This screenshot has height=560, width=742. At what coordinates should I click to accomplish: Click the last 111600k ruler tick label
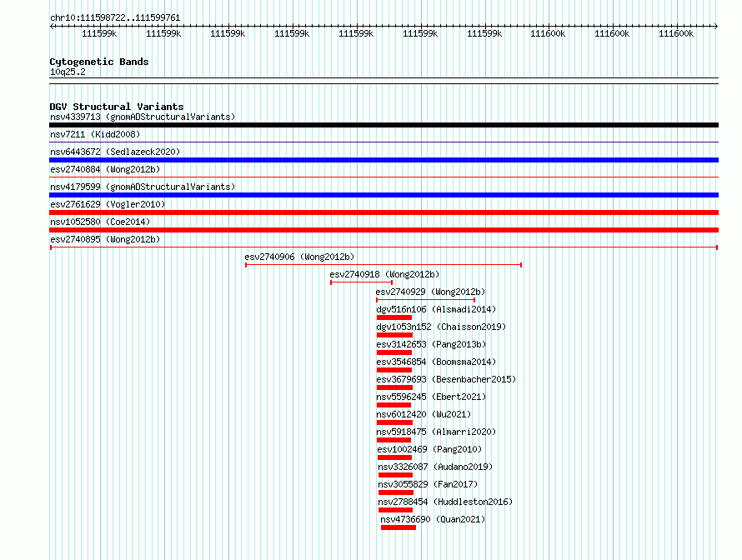[676, 33]
